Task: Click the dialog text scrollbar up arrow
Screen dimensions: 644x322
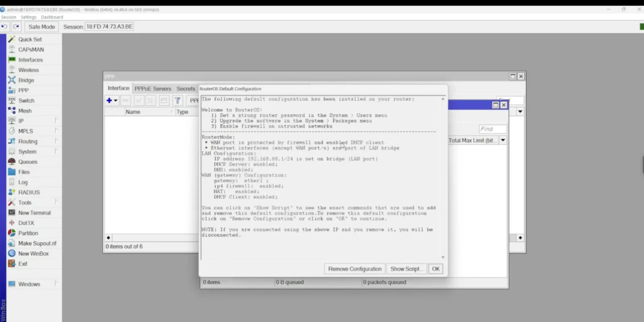Action: coord(443,99)
